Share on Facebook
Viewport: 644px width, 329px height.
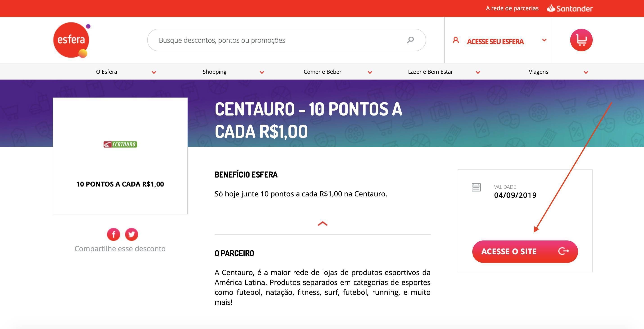[x=113, y=234]
